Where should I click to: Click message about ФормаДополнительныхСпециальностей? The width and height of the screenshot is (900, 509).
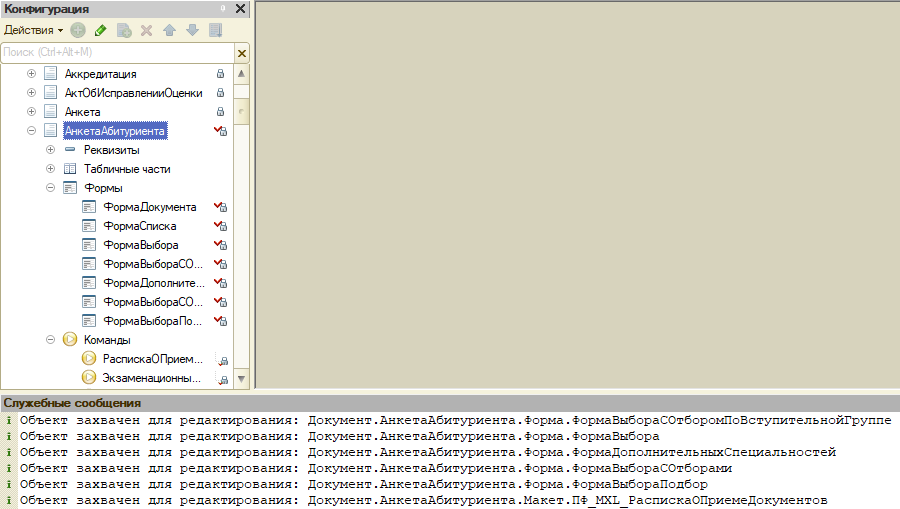pyautogui.click(x=428, y=452)
